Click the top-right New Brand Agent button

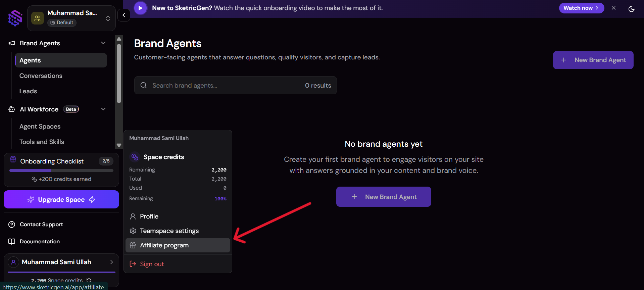tap(593, 60)
